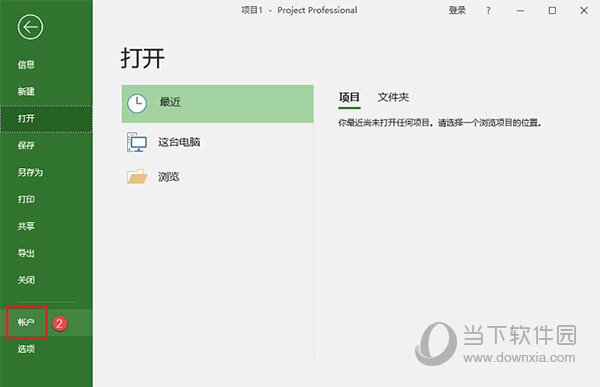
Task: Click the back arrow circle icon
Action: pyautogui.click(x=30, y=27)
